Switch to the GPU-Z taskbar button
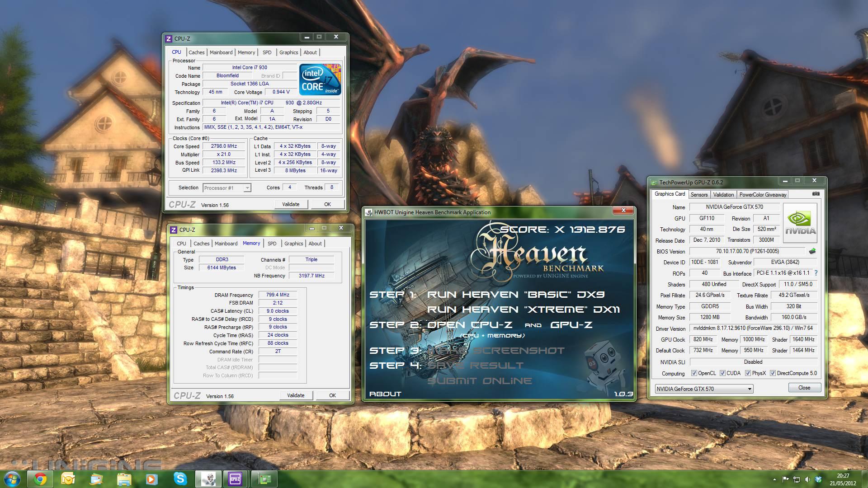 [264, 479]
